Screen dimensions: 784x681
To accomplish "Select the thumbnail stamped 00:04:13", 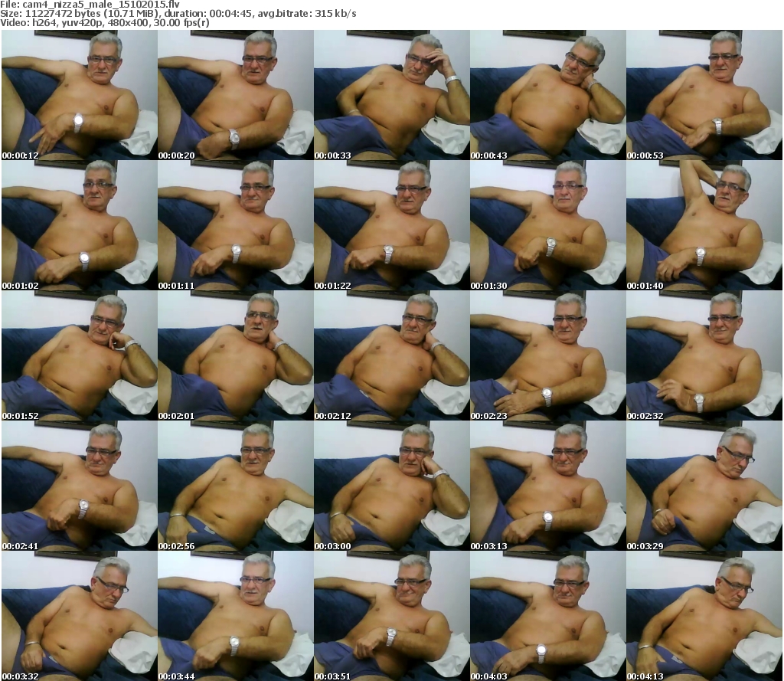I will coord(704,616).
